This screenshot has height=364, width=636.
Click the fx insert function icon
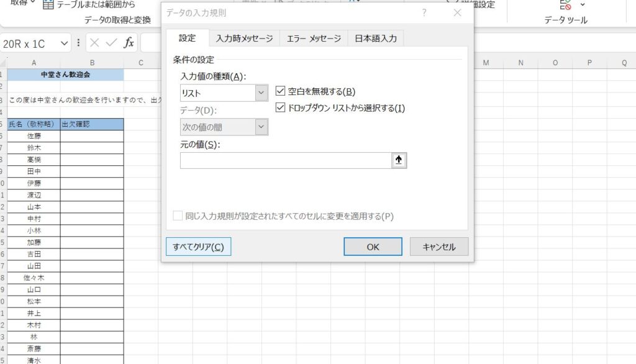pos(129,43)
